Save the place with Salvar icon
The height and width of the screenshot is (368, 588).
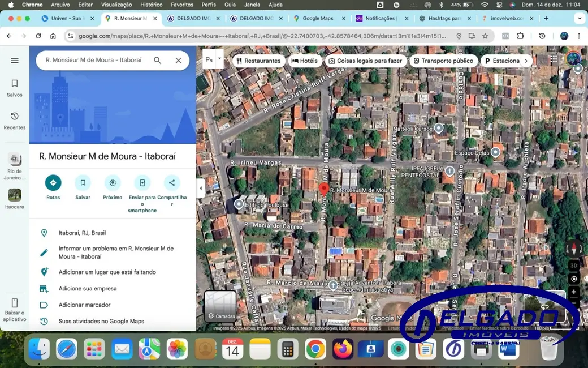[x=83, y=183]
